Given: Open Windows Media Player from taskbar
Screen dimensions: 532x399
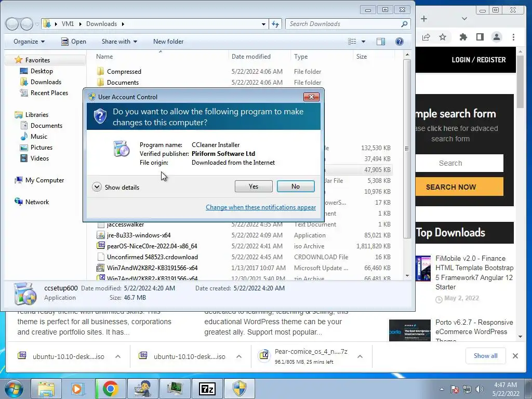Looking at the screenshot, I should (78, 389).
